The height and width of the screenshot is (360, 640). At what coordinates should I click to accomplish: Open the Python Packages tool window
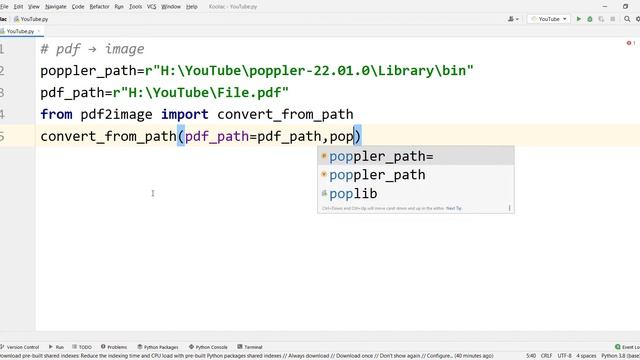click(158, 347)
